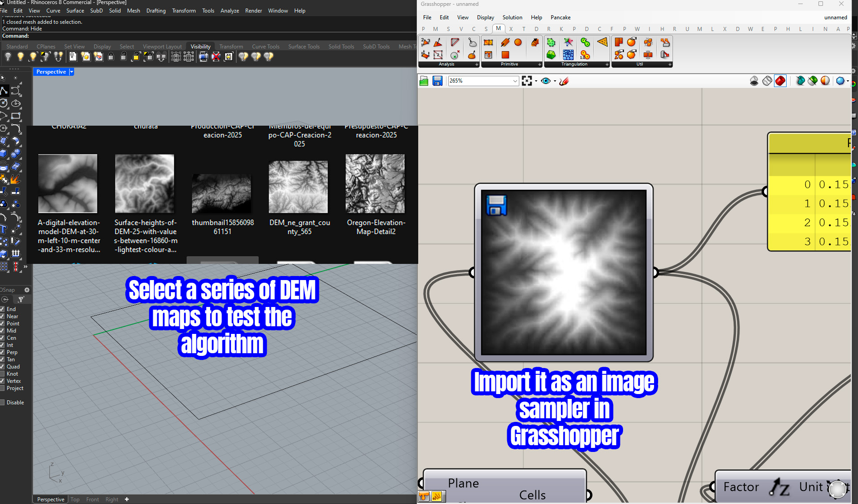Click the Lock Objects padlock icon

[111, 57]
